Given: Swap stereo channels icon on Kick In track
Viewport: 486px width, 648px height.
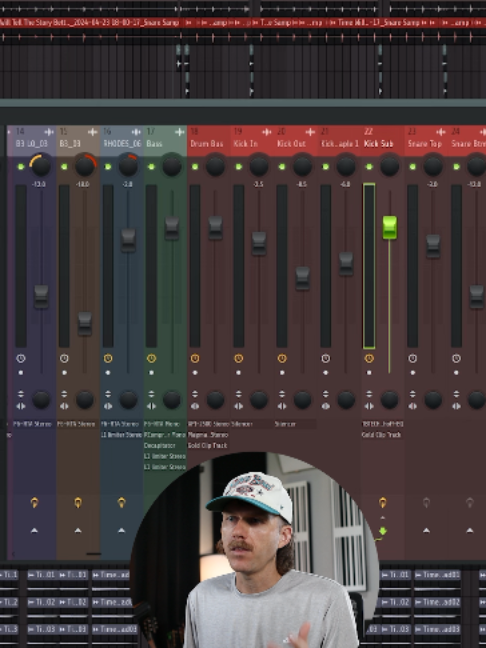Looking at the screenshot, I should 238,406.
